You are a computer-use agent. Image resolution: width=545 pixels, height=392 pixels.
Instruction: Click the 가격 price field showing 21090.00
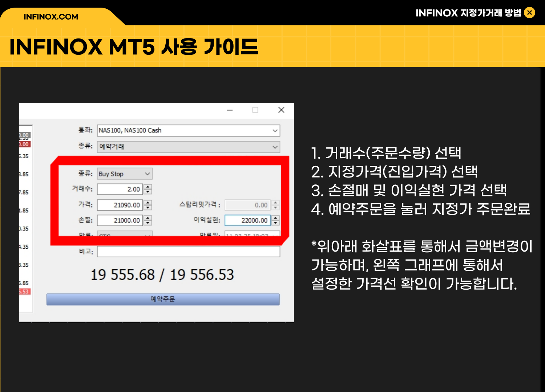[120, 205]
